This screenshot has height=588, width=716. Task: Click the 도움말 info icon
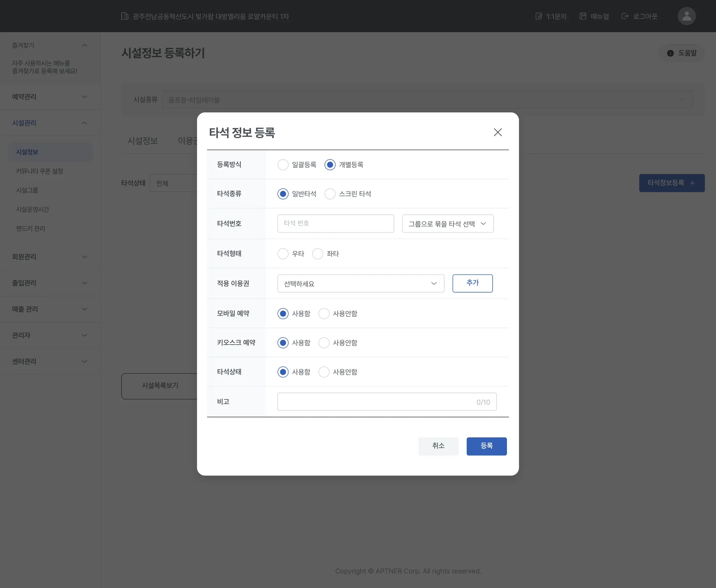[670, 53]
